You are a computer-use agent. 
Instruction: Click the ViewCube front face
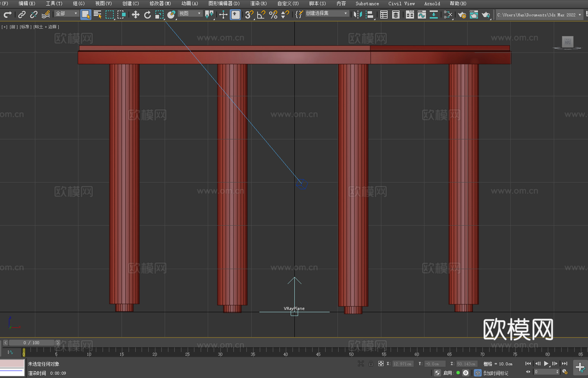point(568,42)
